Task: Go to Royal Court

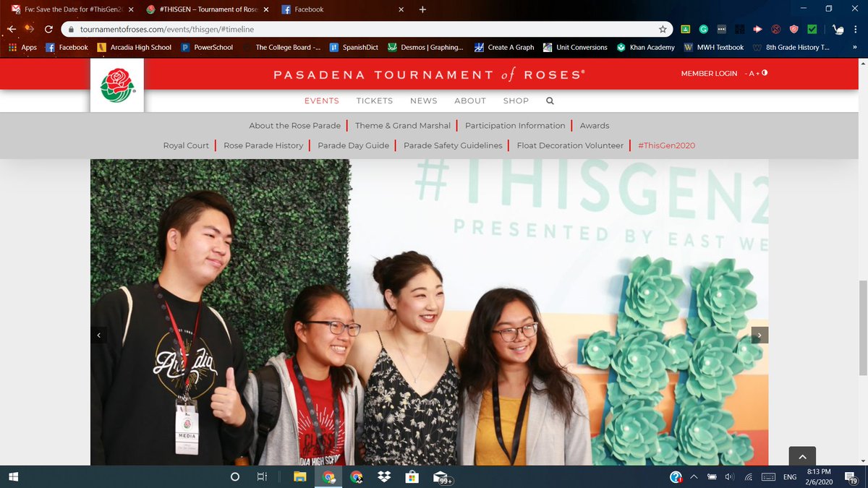Action: (x=186, y=145)
